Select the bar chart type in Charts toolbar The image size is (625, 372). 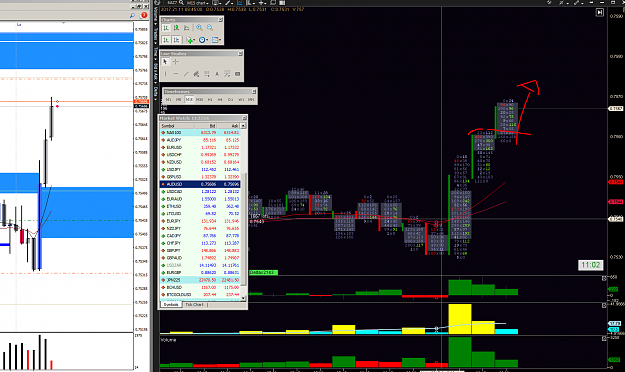(166, 28)
